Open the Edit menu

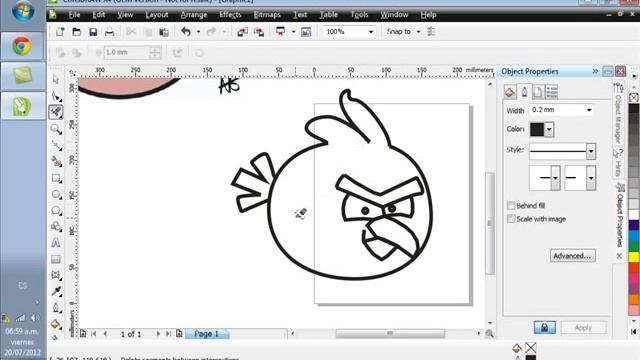pos(98,15)
